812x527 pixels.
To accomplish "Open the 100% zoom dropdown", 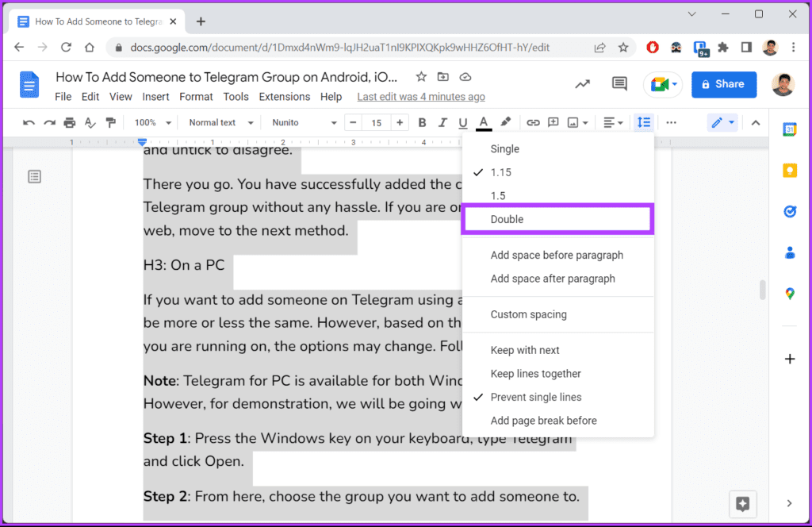I will [153, 123].
